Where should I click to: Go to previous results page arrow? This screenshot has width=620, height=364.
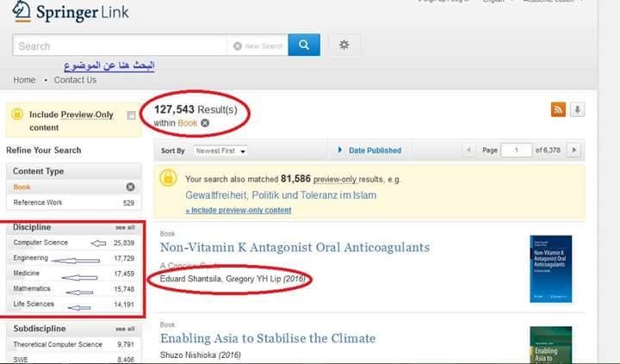[x=468, y=150]
